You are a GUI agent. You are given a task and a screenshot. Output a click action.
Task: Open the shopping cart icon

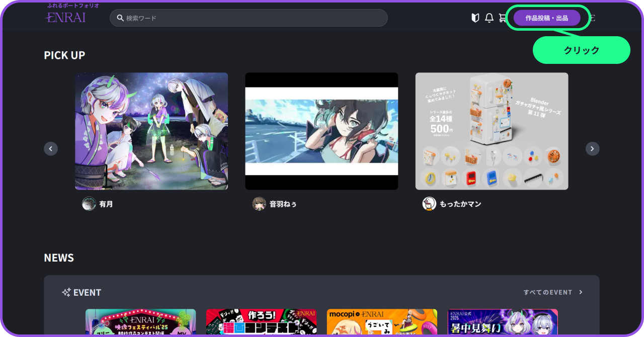503,18
